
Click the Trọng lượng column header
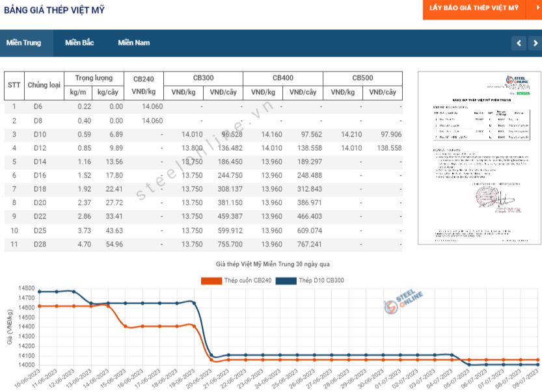(x=94, y=79)
